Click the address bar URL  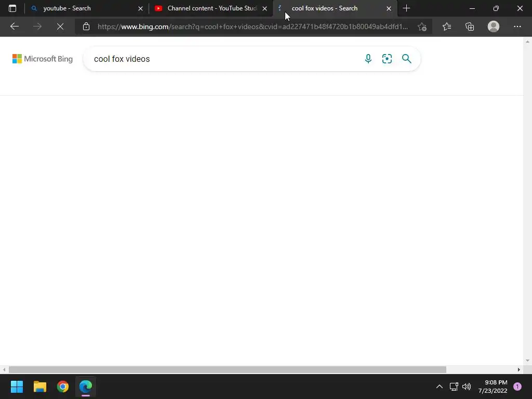[252, 26]
